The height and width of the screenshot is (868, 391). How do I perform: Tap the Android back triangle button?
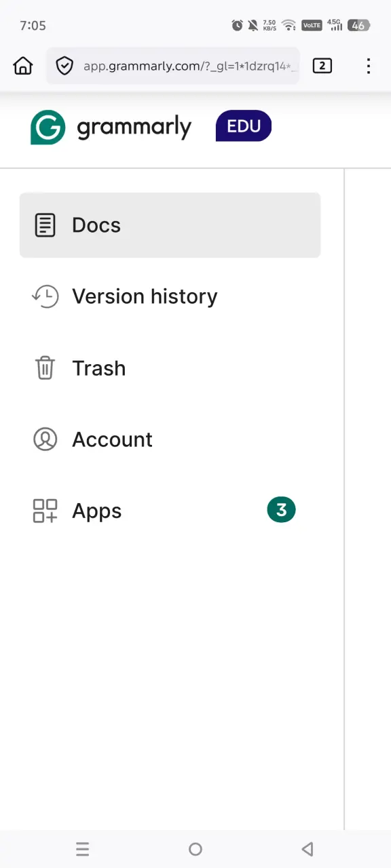tap(308, 849)
